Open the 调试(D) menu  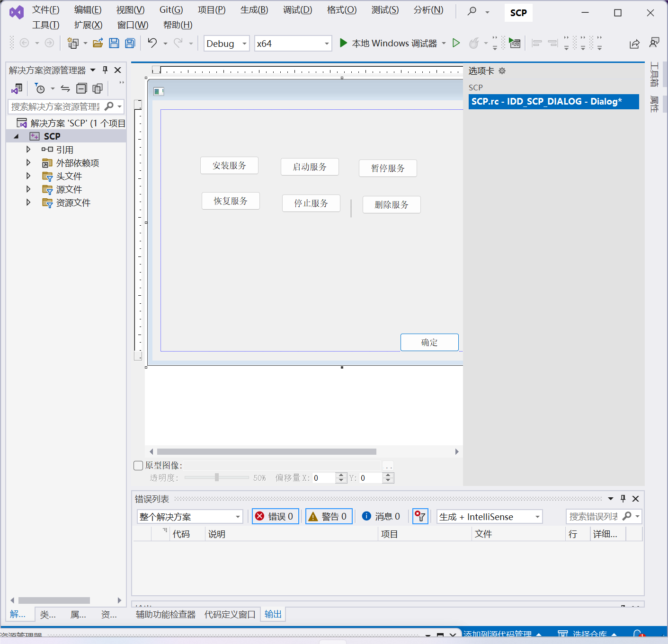click(298, 10)
